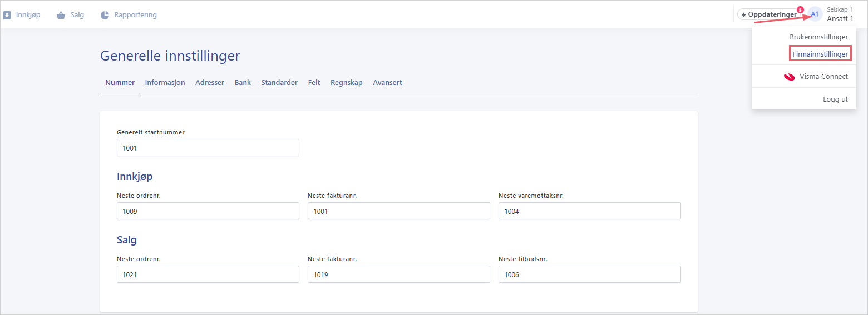Switch to the Informasjon tab
Screen dimensions: 868x315
165,82
